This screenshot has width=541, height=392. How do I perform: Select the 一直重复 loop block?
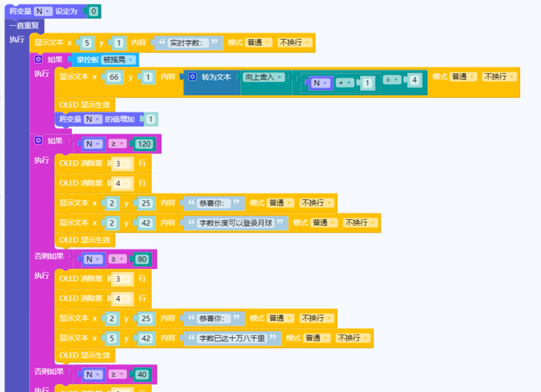[x=24, y=26]
